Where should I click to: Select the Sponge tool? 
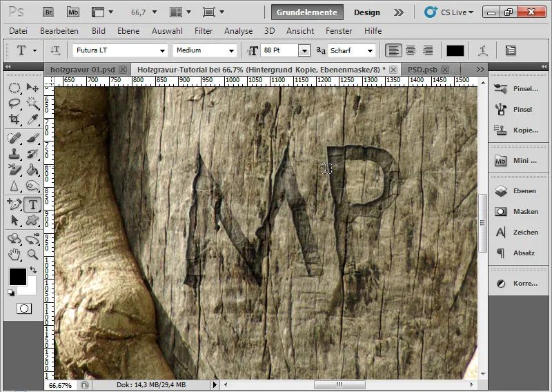(32, 186)
